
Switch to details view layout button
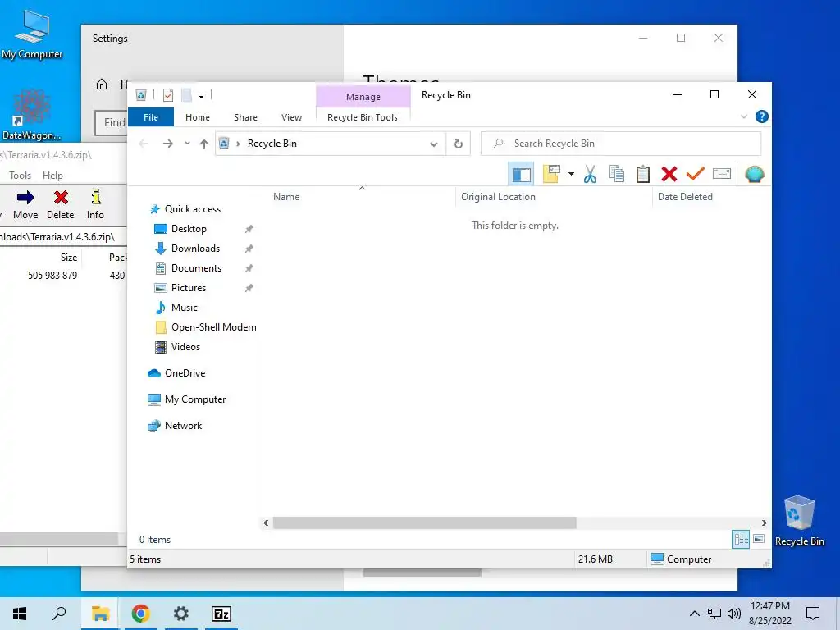(741, 540)
